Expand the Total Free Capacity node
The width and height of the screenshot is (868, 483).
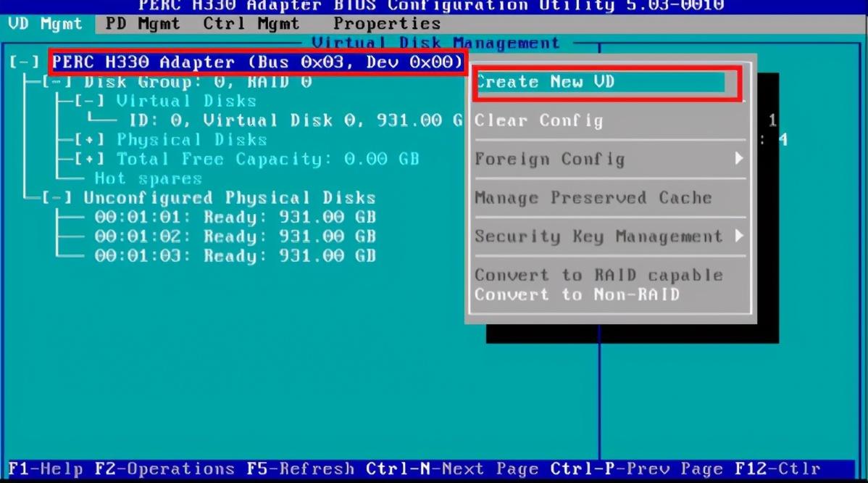(x=90, y=160)
